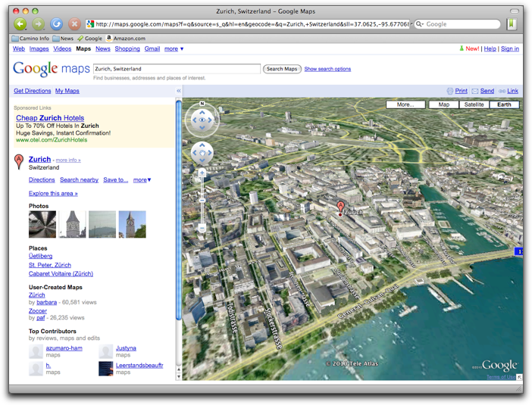This screenshot has width=532, height=405.
Task: Expand the 'more' options under Zurich result
Action: 142,180
